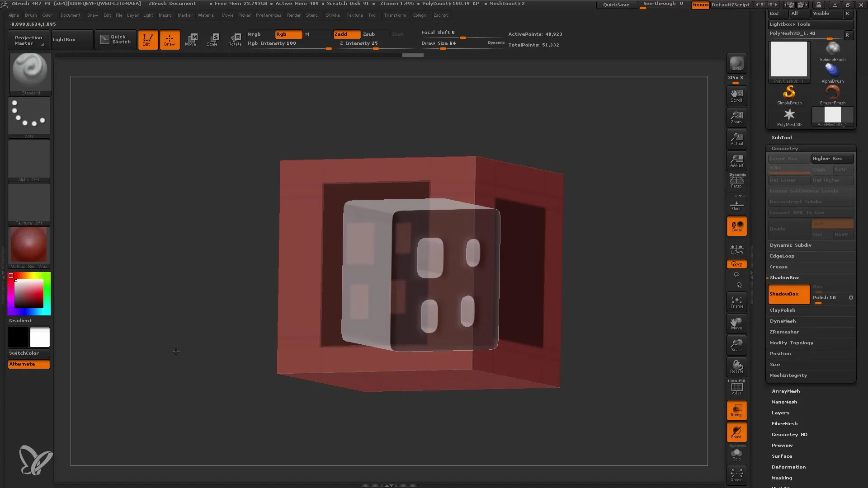
Task: Click the AAHalf icon
Action: click(x=736, y=160)
